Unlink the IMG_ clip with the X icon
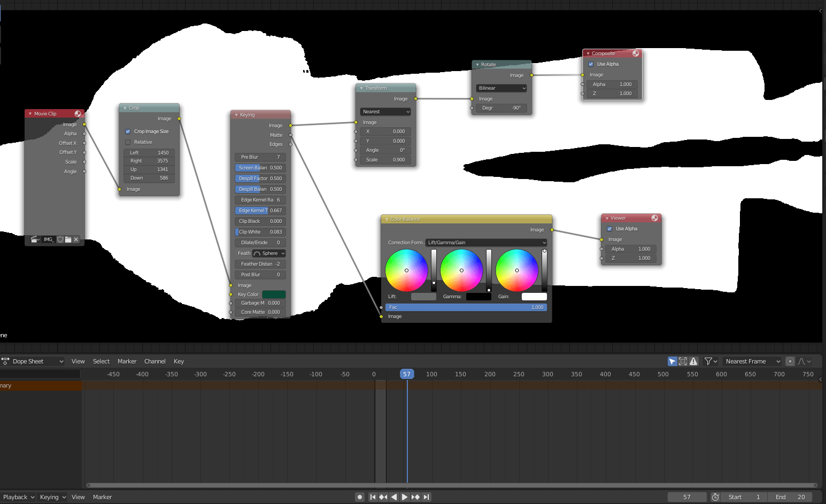Viewport: 826px width, 504px height. [x=75, y=239]
